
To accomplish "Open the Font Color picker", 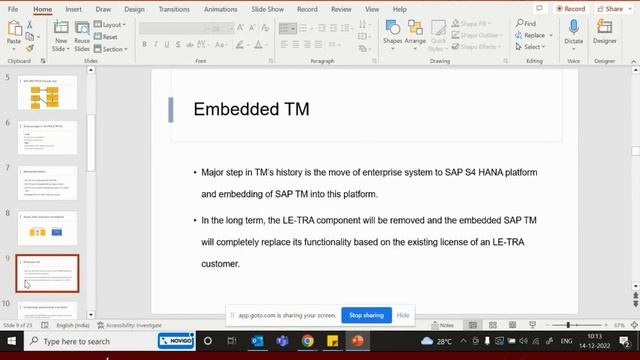I will 258,44.
